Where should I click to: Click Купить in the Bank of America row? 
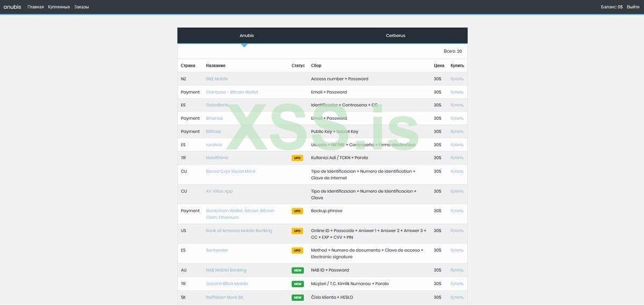coord(457,230)
